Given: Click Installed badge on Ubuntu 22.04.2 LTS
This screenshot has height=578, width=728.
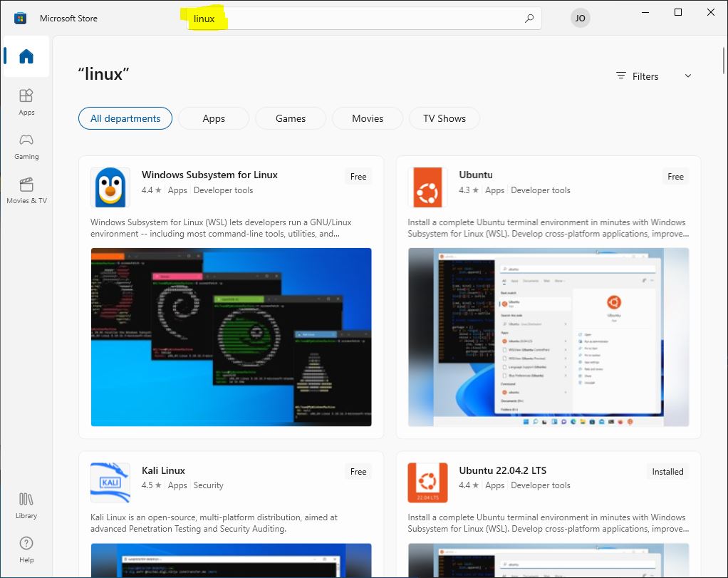Looking at the screenshot, I should pos(667,472).
